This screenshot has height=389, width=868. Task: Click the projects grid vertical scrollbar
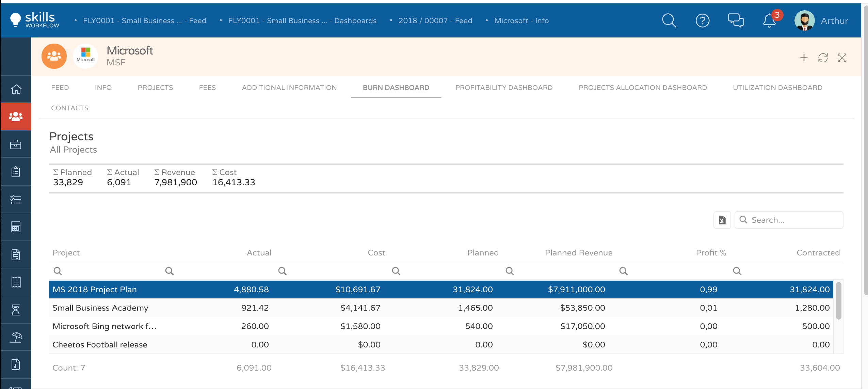click(838, 301)
